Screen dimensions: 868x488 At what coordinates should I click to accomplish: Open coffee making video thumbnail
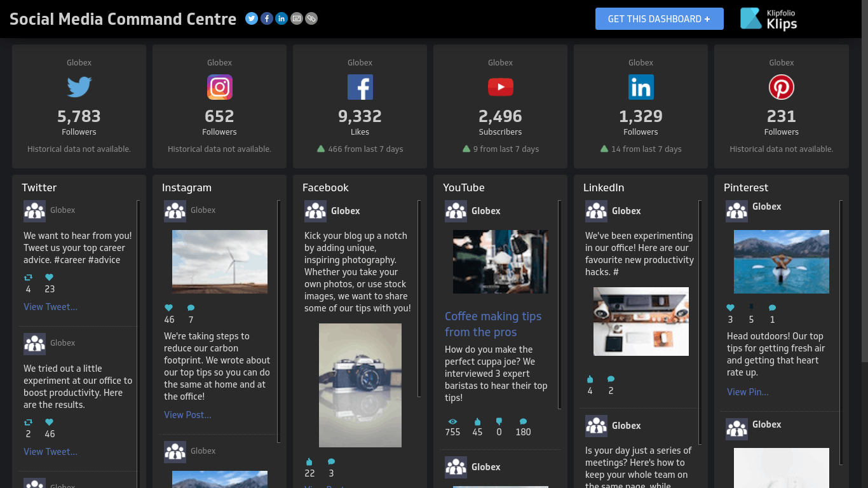pyautogui.click(x=501, y=262)
